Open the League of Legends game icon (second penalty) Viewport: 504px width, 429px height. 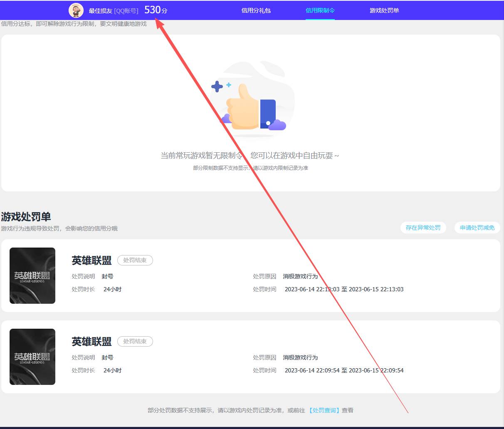(32, 356)
